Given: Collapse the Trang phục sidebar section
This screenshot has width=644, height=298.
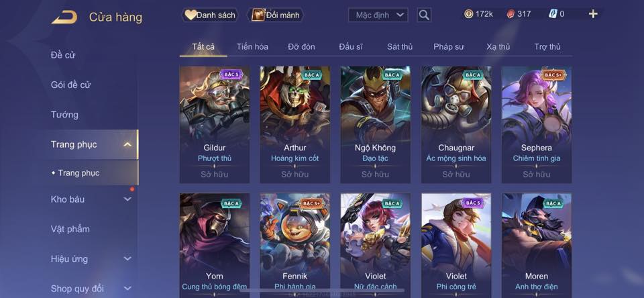Looking at the screenshot, I should [127, 144].
